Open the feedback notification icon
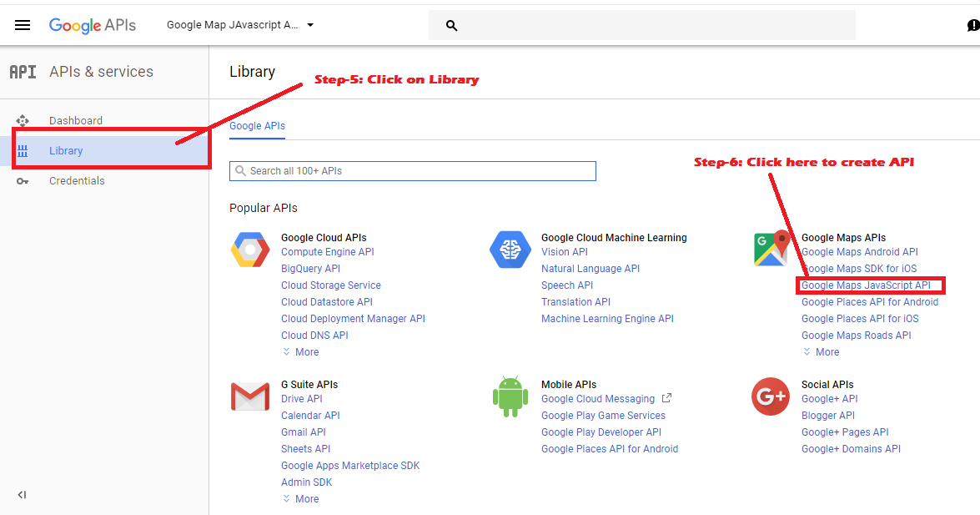The image size is (980, 515). [x=972, y=26]
